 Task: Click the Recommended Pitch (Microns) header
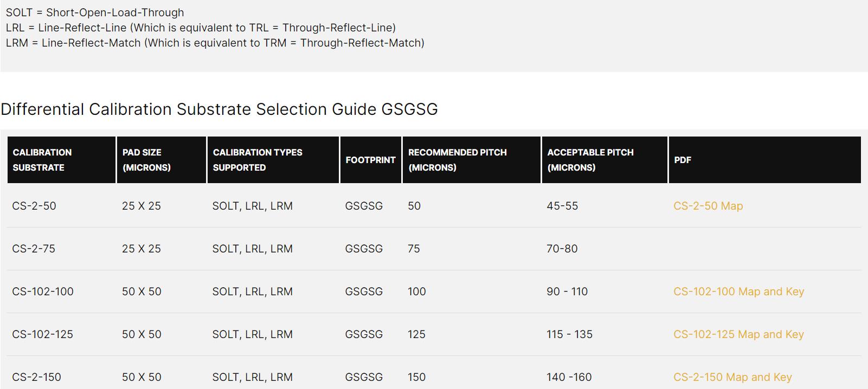[x=457, y=160]
